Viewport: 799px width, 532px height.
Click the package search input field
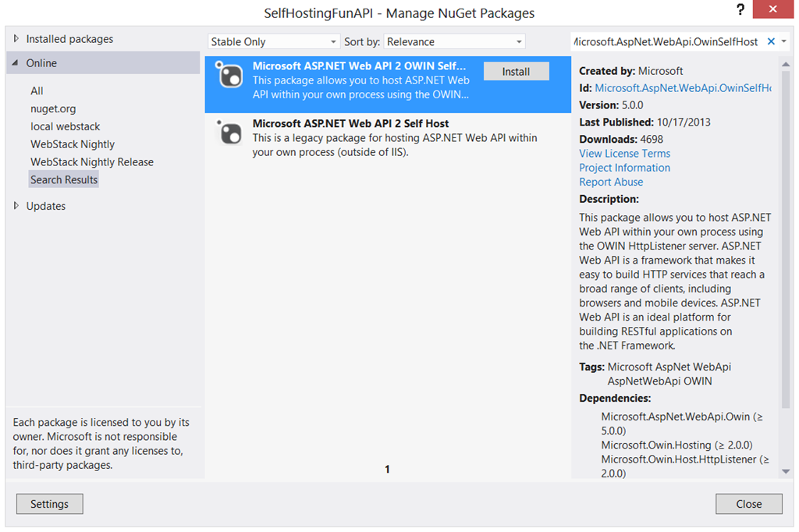click(x=666, y=42)
